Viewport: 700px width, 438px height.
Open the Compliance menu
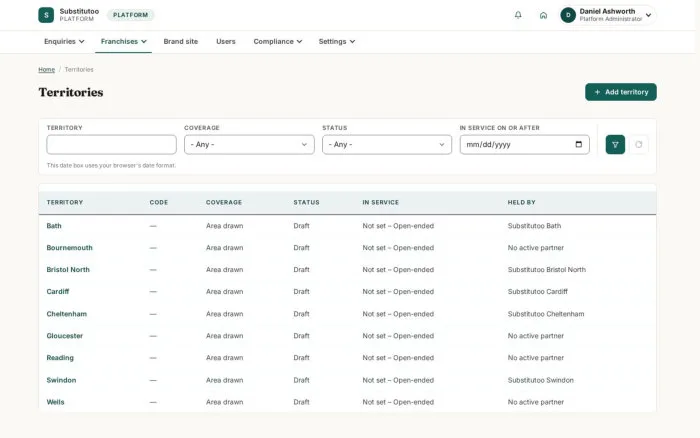[278, 42]
